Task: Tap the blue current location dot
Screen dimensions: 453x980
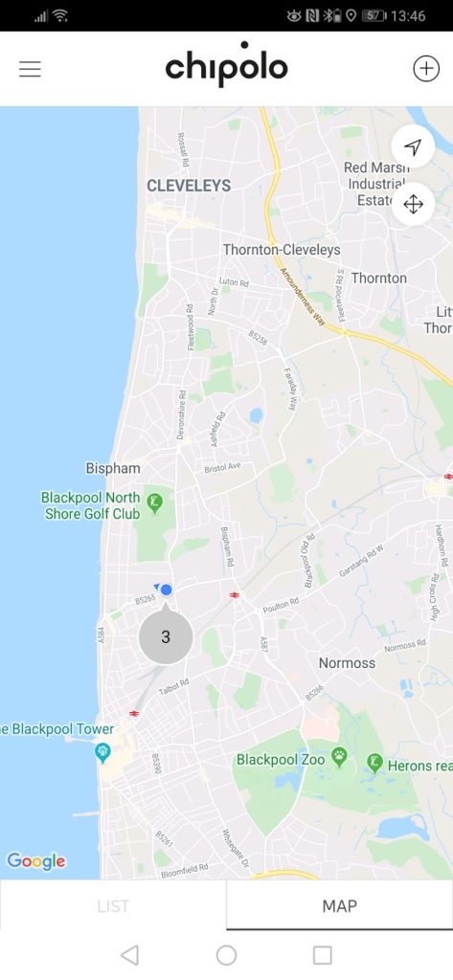Action: click(x=166, y=590)
